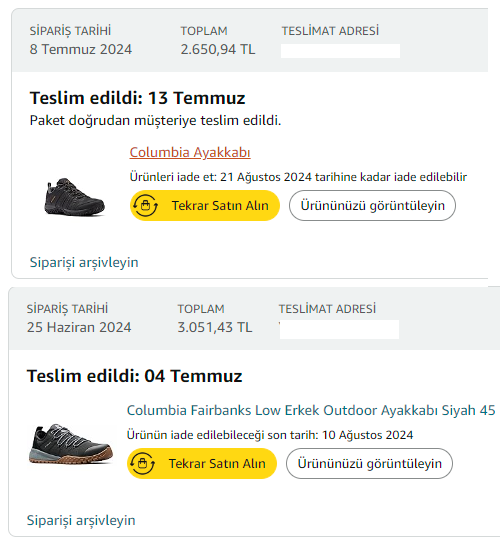This screenshot has width=500, height=543.
Task: Click rebuy icon in first order's yellow button
Action: pyautogui.click(x=145, y=206)
